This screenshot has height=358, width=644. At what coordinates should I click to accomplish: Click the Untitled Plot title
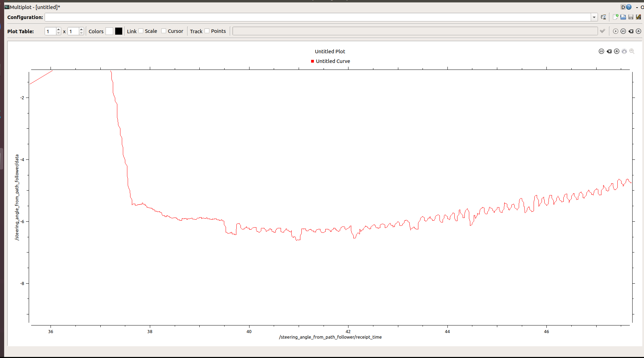pos(330,51)
